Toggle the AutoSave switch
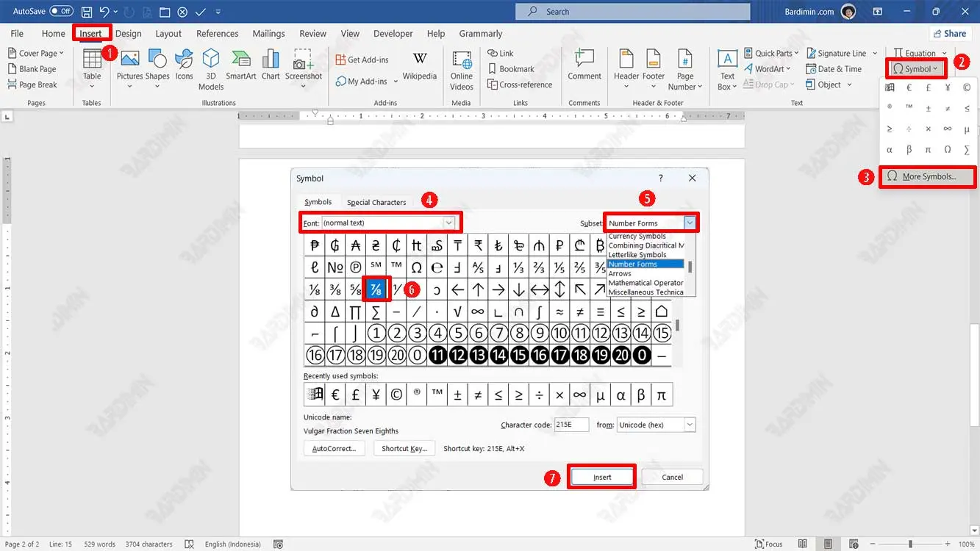 pyautogui.click(x=62, y=11)
